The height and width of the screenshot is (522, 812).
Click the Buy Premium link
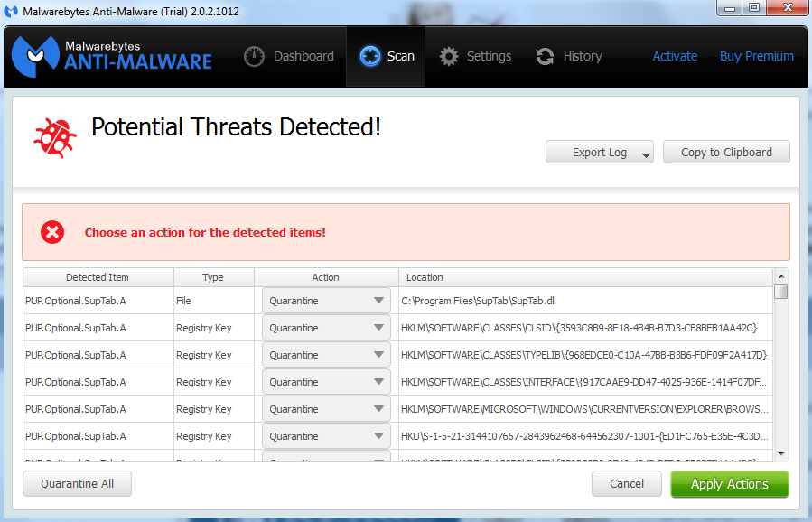coord(757,56)
